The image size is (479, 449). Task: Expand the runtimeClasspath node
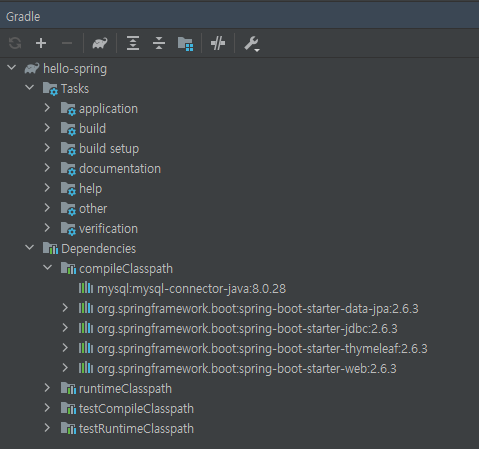coord(47,388)
